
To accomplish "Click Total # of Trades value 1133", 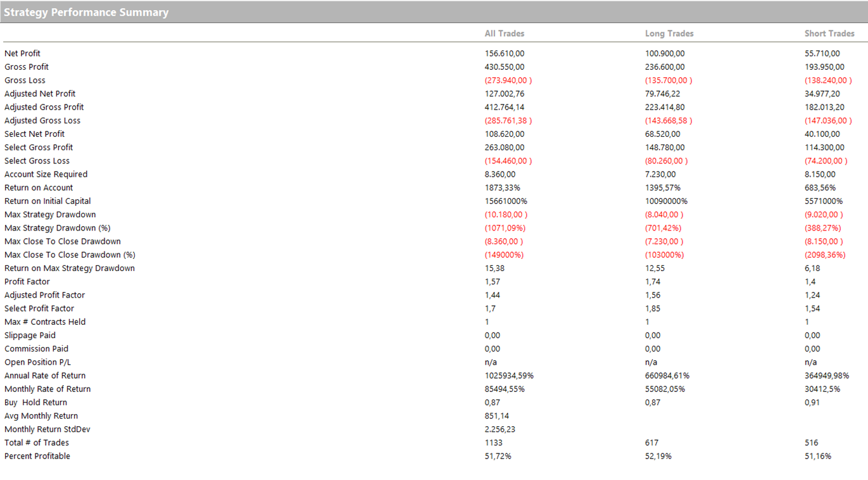I will tap(494, 443).
